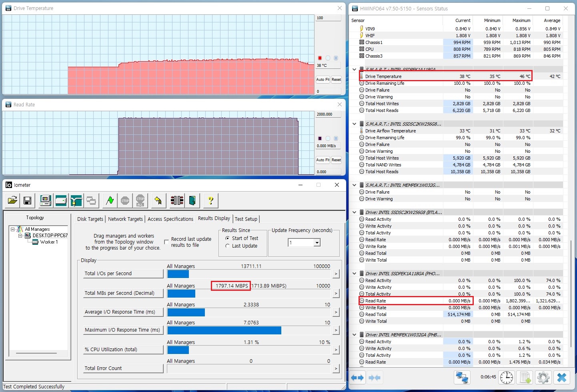Click dark purple swatch in Read Rate graph
This screenshot has height=392, width=577.
pyautogui.click(x=320, y=138)
